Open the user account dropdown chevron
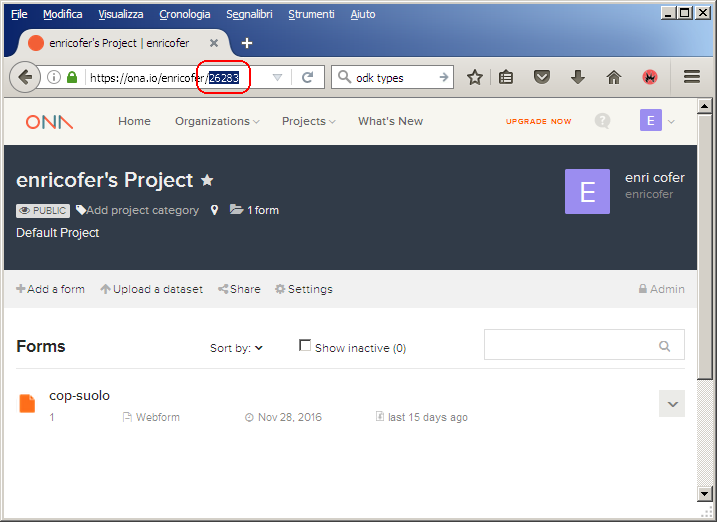Image resolution: width=717 pixels, height=522 pixels. [671, 122]
